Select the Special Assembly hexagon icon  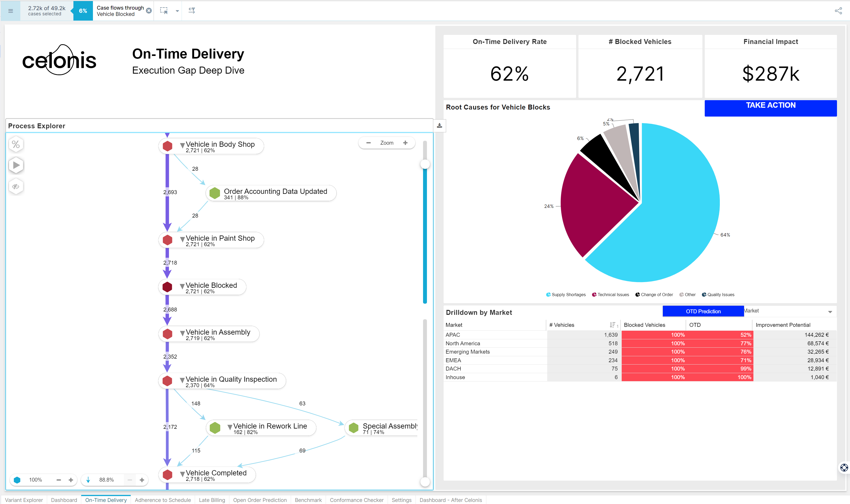tap(354, 428)
